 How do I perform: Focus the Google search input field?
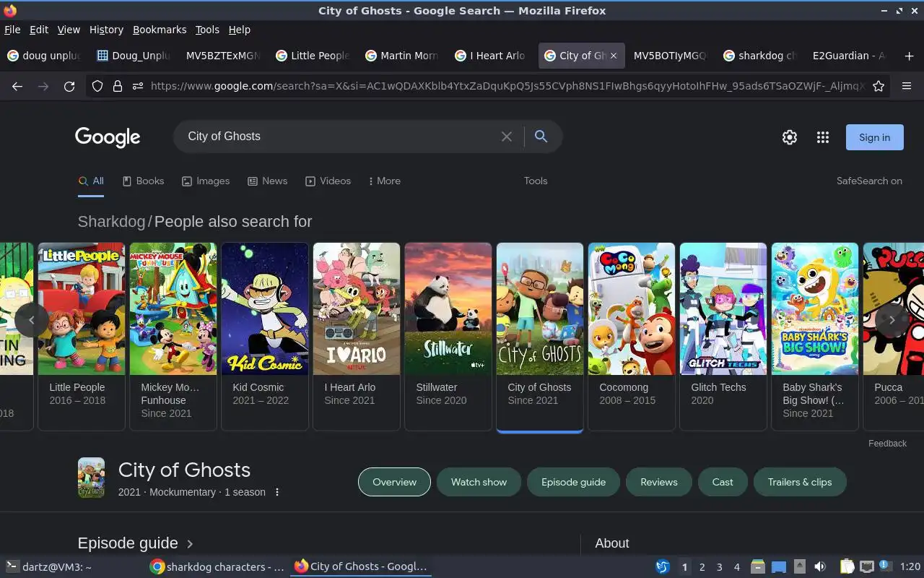pos(339,137)
